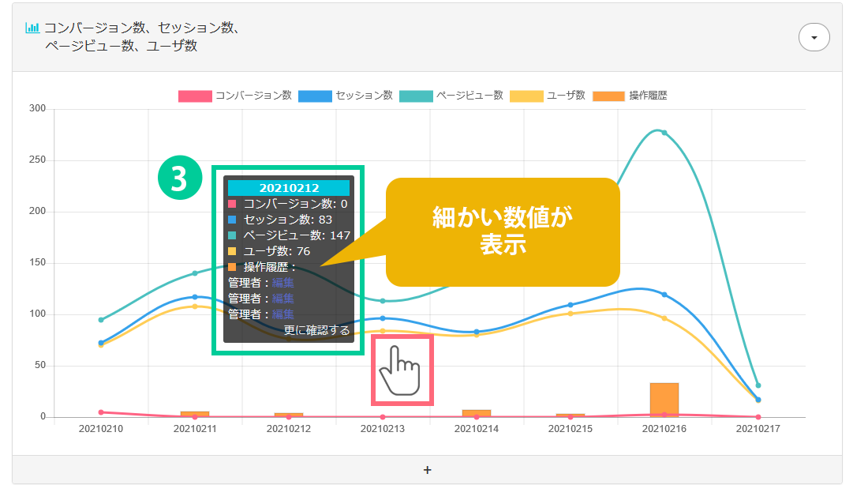Click the コンバージョン数 data point at 20210210
Screen dimensions: 868x485
(x=101, y=412)
